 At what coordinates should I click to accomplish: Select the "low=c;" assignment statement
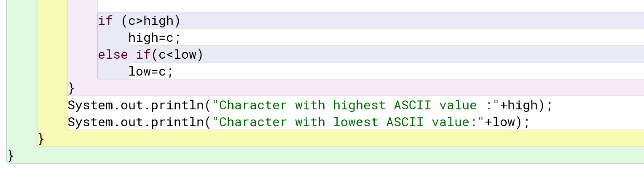[x=150, y=72]
